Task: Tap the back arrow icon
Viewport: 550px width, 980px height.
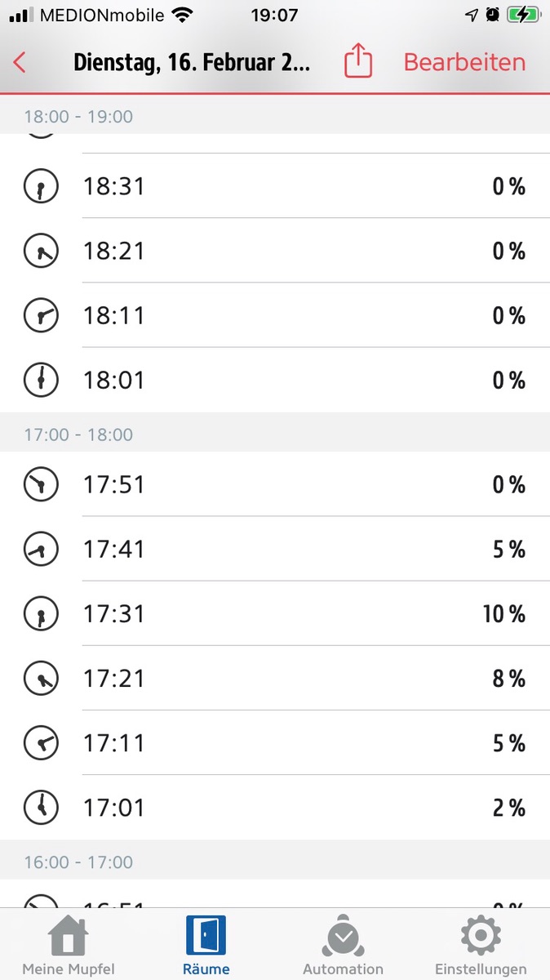Action: 20,63
